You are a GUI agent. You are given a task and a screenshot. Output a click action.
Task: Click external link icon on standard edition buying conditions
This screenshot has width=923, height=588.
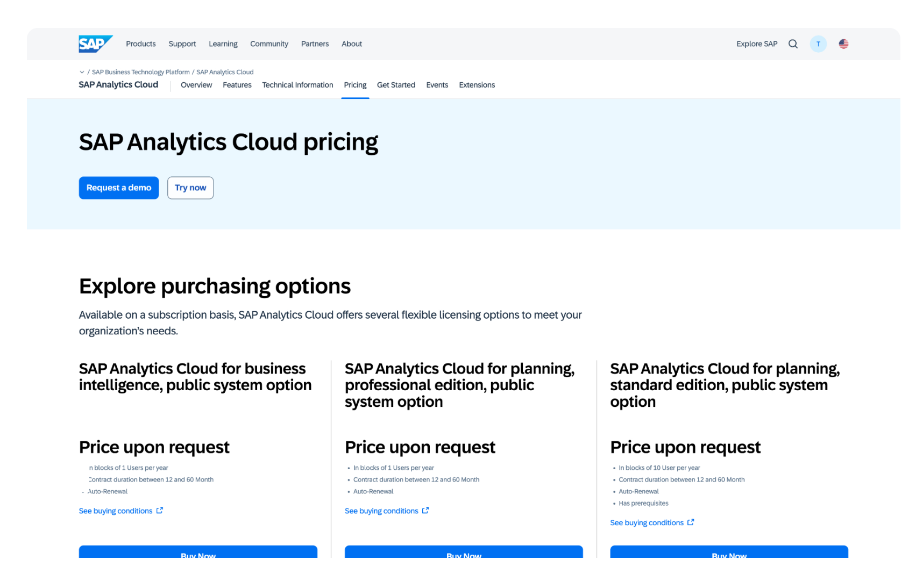(x=691, y=522)
